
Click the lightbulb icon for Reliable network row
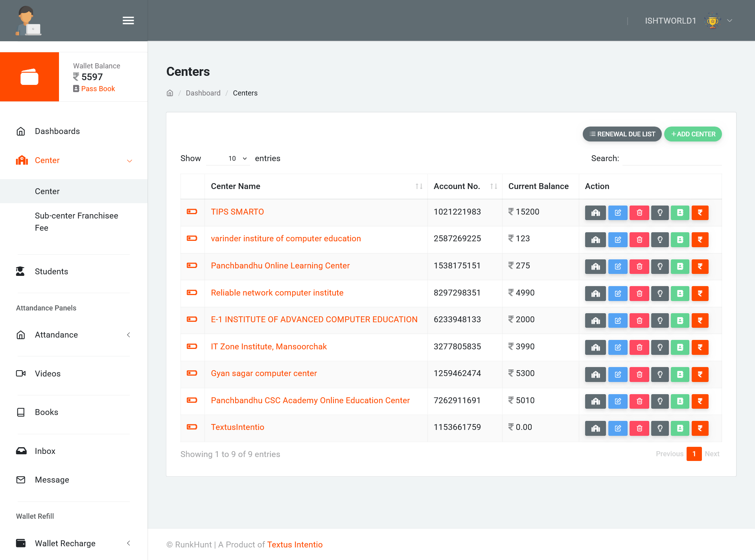pyautogui.click(x=660, y=294)
